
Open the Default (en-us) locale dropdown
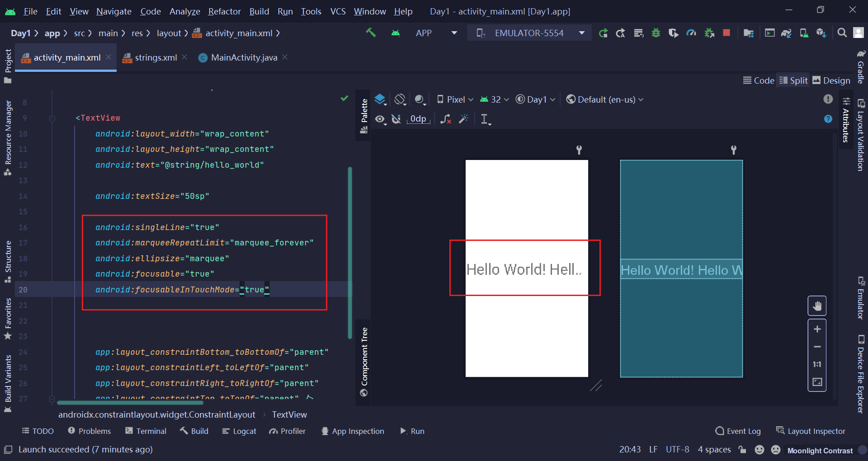click(x=605, y=99)
